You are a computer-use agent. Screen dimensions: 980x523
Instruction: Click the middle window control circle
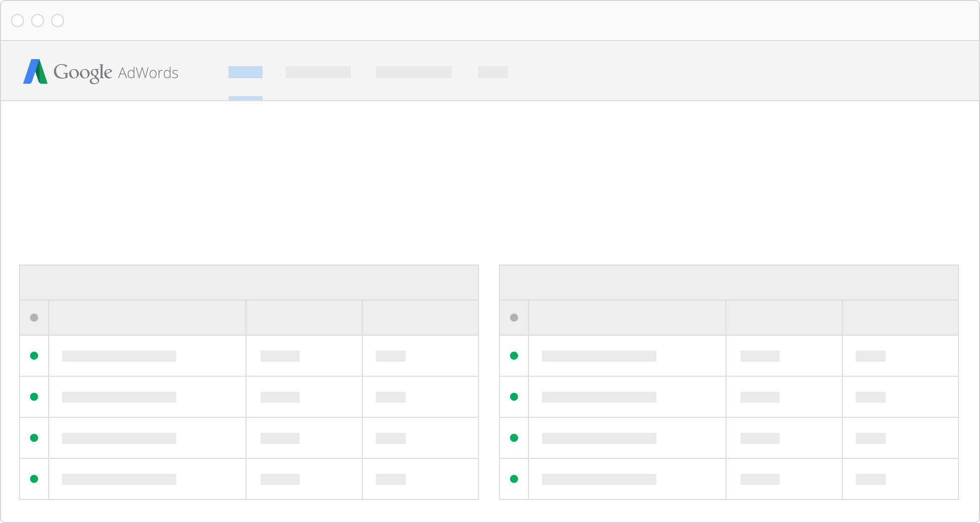tap(38, 21)
